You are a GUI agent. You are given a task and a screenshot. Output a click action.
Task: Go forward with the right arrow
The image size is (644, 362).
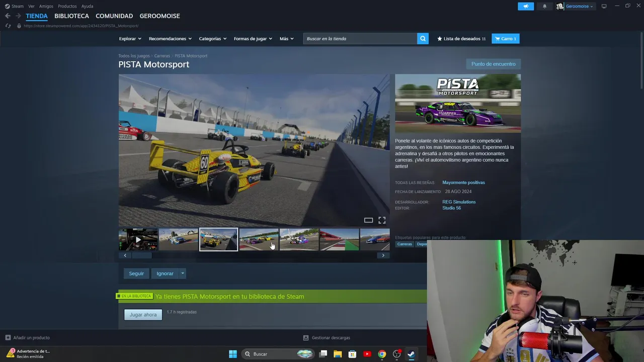pyautogui.click(x=18, y=16)
